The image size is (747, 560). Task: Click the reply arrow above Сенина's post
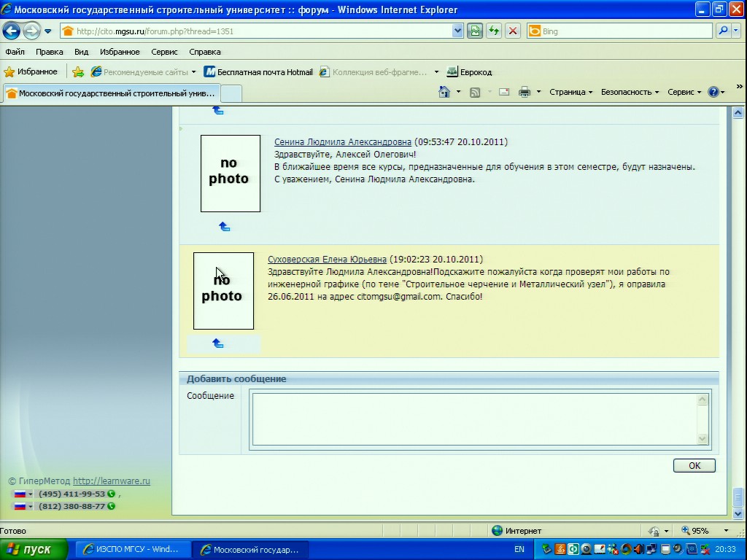tap(218, 111)
